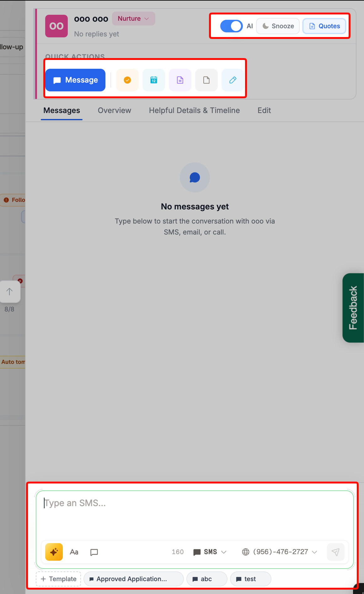Click the Snooze button

(278, 26)
